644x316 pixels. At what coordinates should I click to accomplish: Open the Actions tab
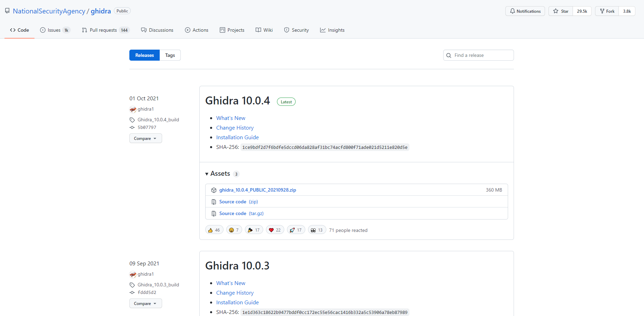point(197,30)
